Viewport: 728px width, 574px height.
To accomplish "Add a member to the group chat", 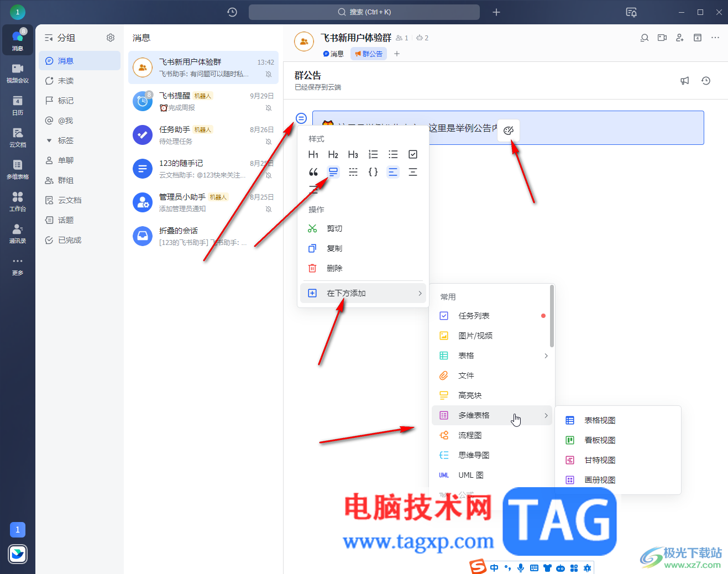I will pyautogui.click(x=680, y=38).
